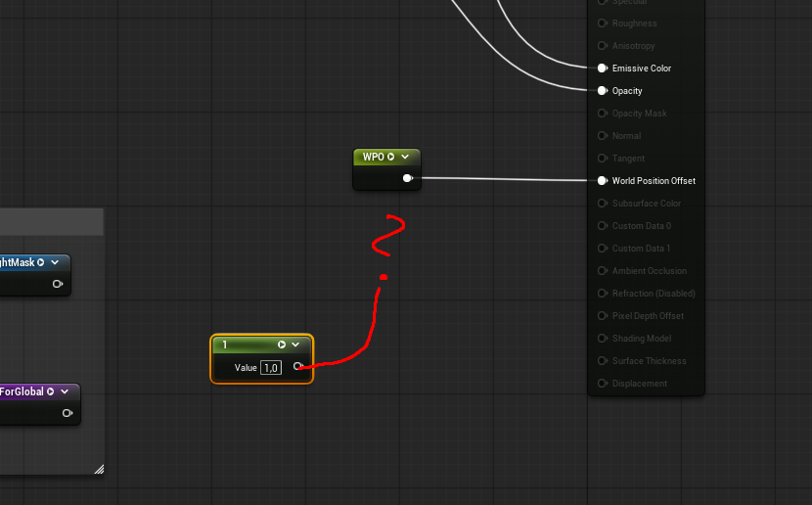The width and height of the screenshot is (812, 505).
Task: Click the preview icon on the ightMask node
Action: pyautogui.click(x=40, y=262)
